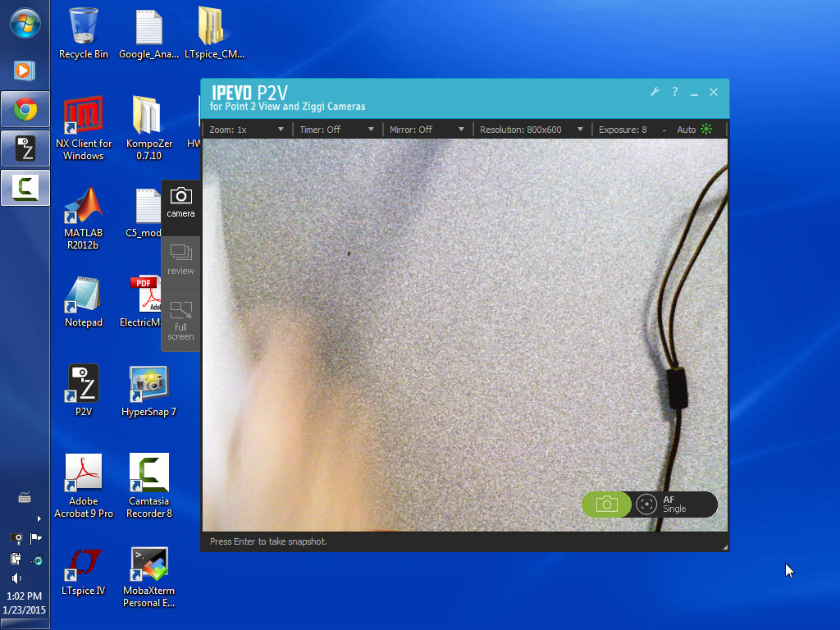Take a snapshot with the green camera button
The width and height of the screenshot is (840, 630).
[x=606, y=504]
